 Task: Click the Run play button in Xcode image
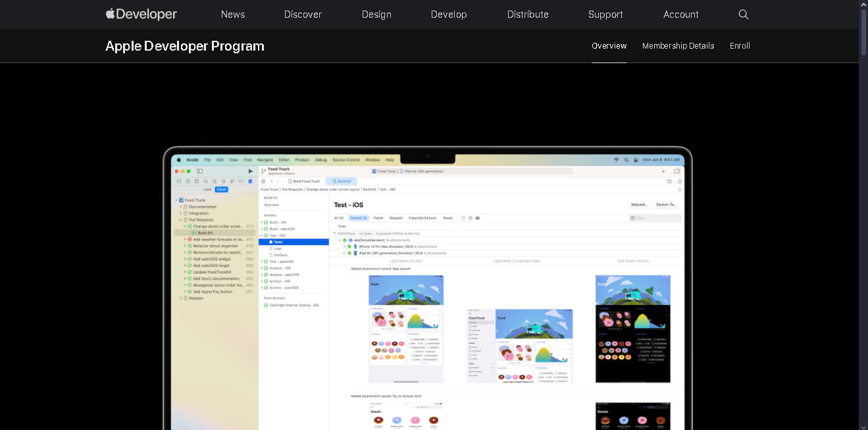point(250,171)
